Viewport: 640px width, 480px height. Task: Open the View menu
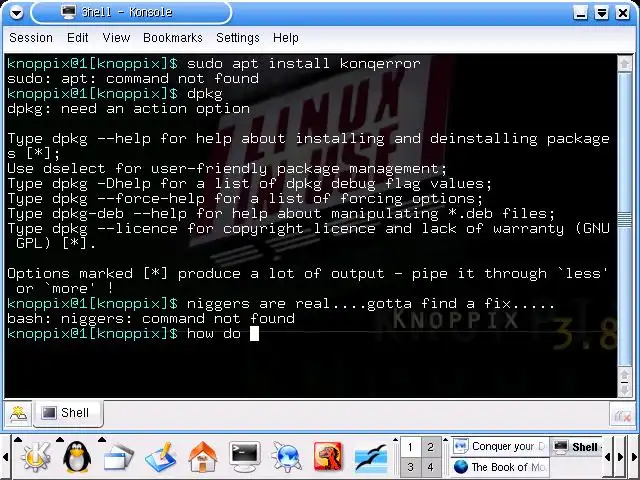pos(116,38)
